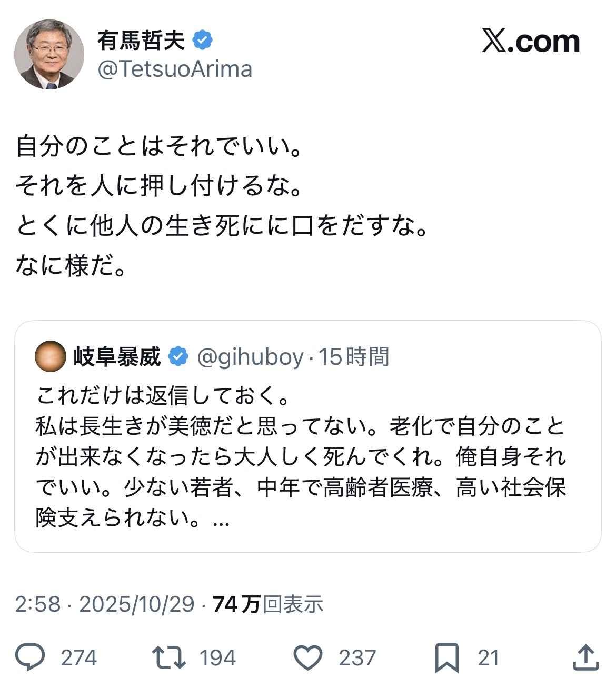Open the 2:58 · 2025/10/29 timestamp

pyautogui.click(x=104, y=604)
